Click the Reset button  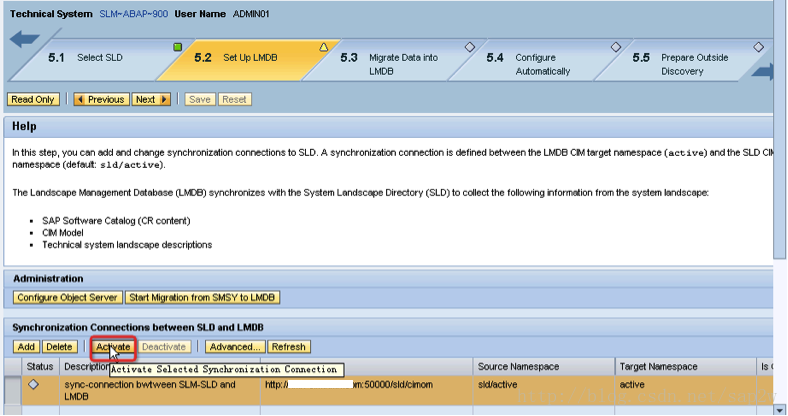(234, 99)
